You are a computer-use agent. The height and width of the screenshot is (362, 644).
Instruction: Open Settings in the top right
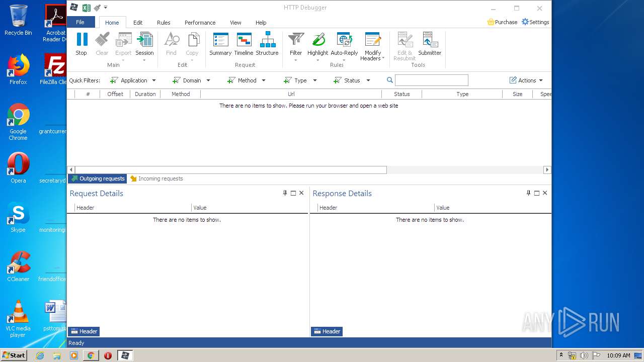[x=535, y=22]
